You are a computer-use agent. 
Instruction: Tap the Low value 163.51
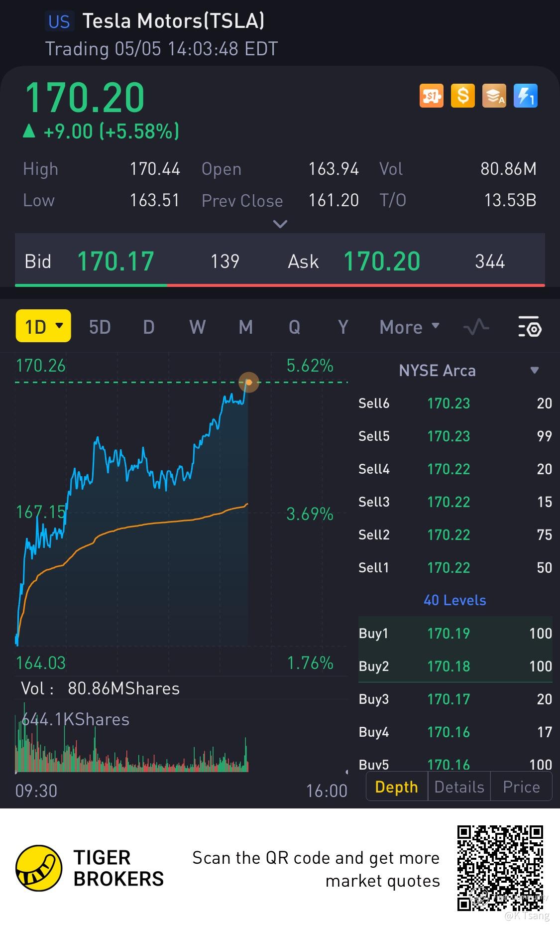(154, 200)
